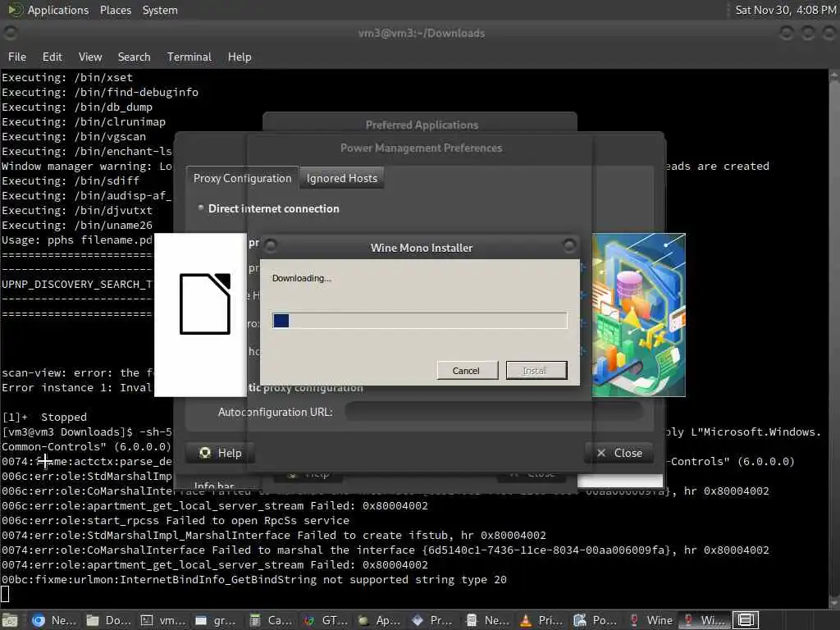This screenshot has width=840, height=630.
Task: Switch to the 'Wi...' Wine Mono taskbar item
Action: click(x=704, y=620)
